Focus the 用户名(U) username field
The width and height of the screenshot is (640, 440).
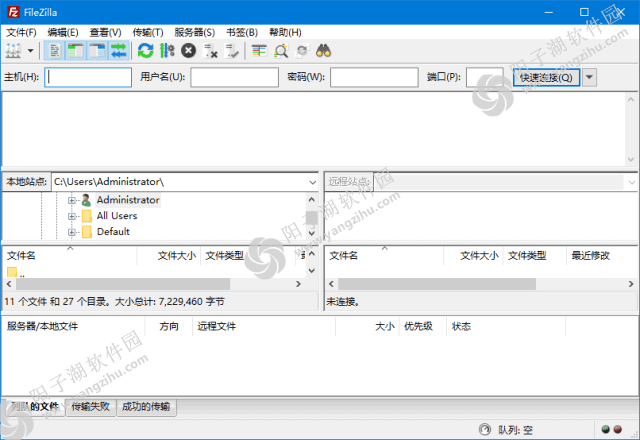[235, 77]
